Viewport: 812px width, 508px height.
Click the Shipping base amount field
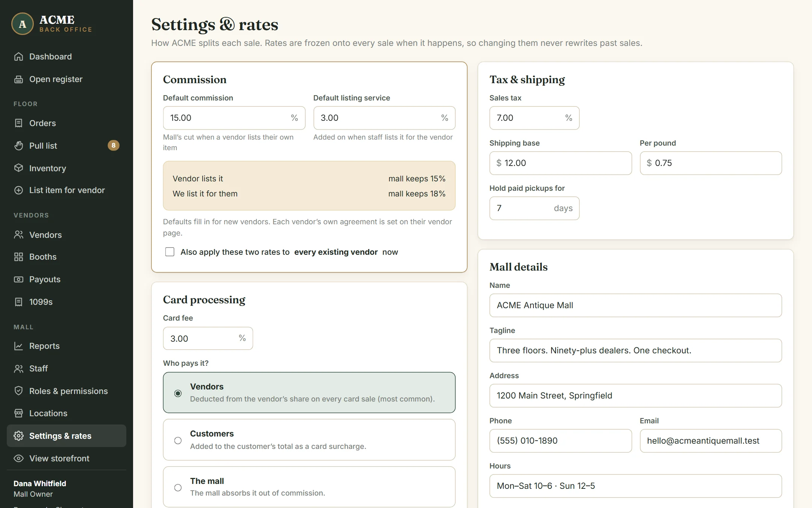561,163
